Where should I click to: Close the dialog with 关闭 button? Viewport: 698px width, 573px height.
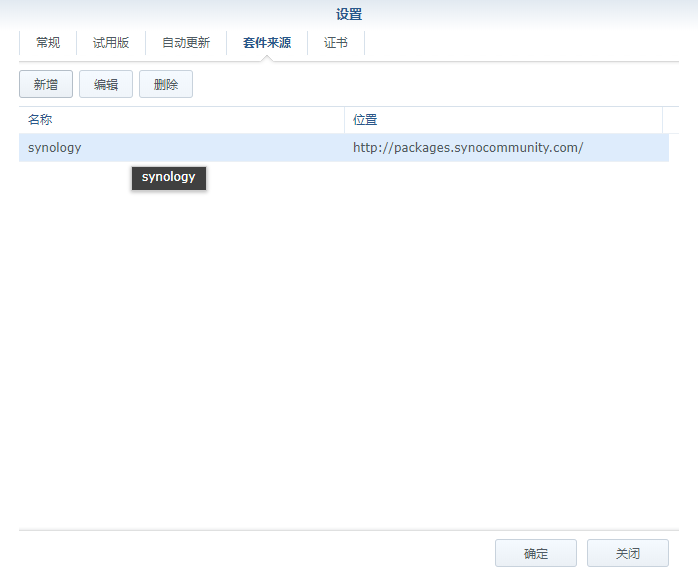coord(628,553)
